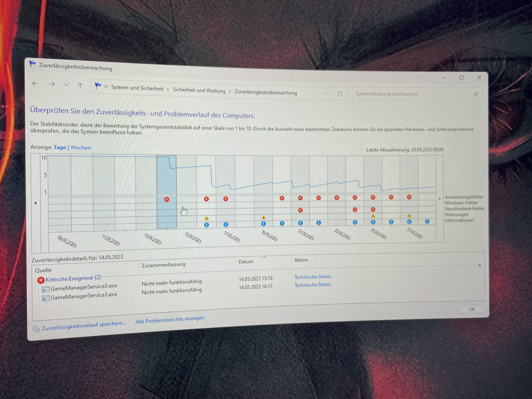
Task: Click the search magnifier icon
Action: (475, 94)
